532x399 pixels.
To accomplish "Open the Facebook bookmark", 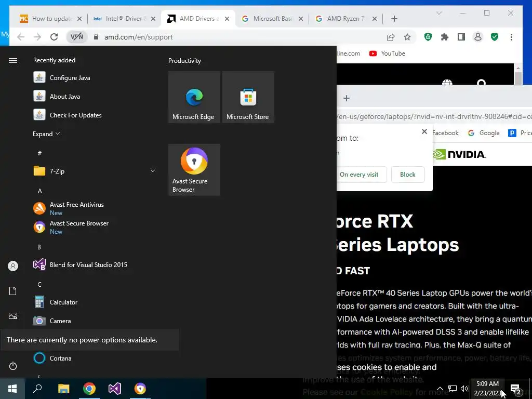I will (445, 133).
